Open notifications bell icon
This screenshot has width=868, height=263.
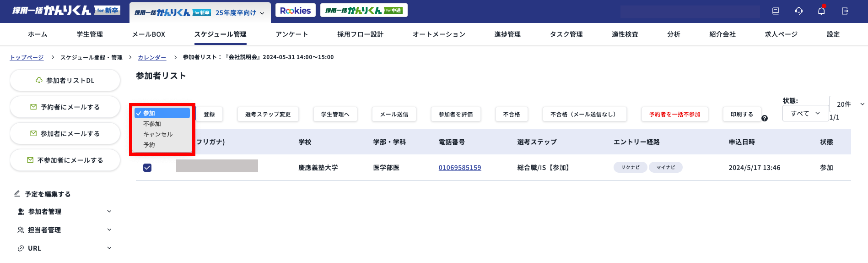point(821,11)
